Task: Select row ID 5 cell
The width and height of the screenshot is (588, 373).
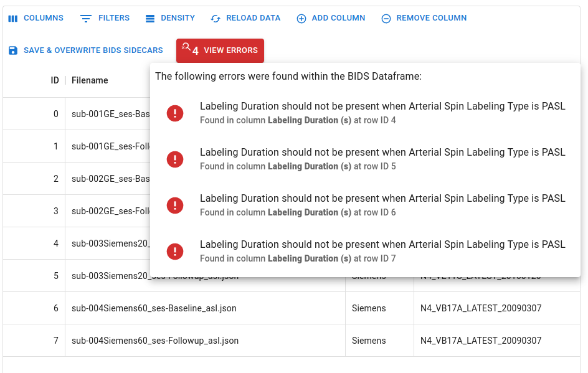Action: (34, 276)
